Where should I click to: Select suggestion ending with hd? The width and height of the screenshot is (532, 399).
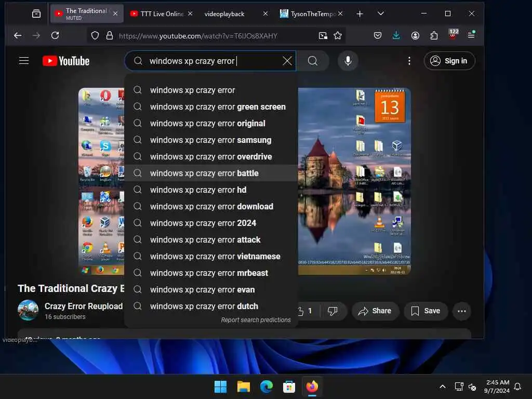coord(211,190)
